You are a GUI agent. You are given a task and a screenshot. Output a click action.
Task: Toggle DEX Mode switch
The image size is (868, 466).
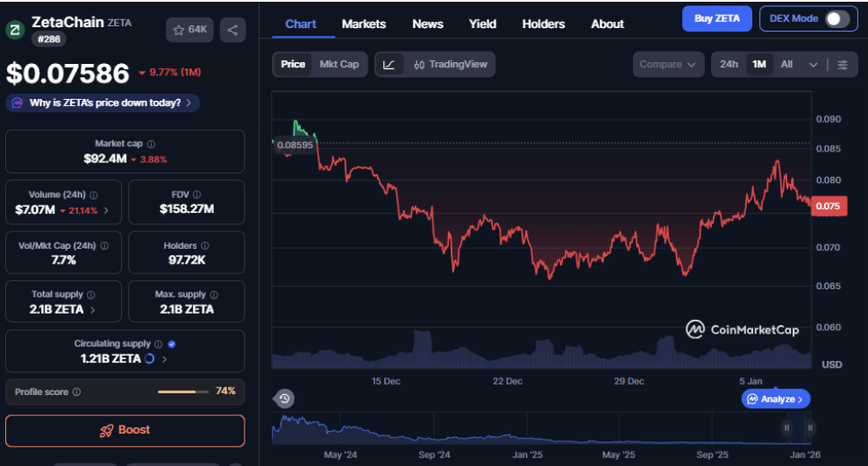[837, 18]
